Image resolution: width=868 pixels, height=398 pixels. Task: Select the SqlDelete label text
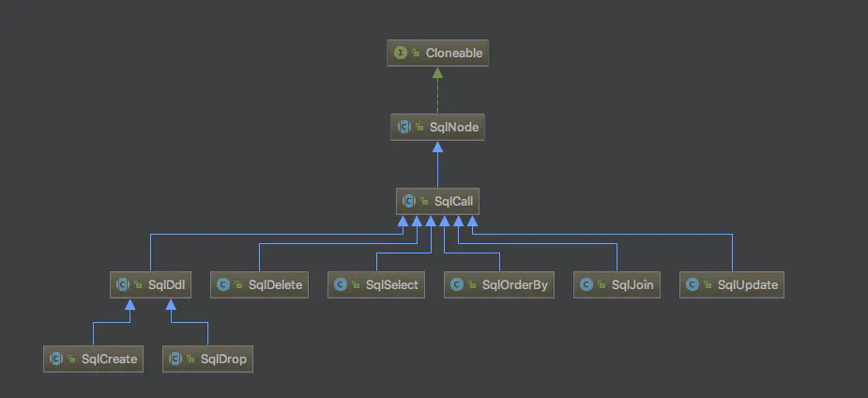275,285
